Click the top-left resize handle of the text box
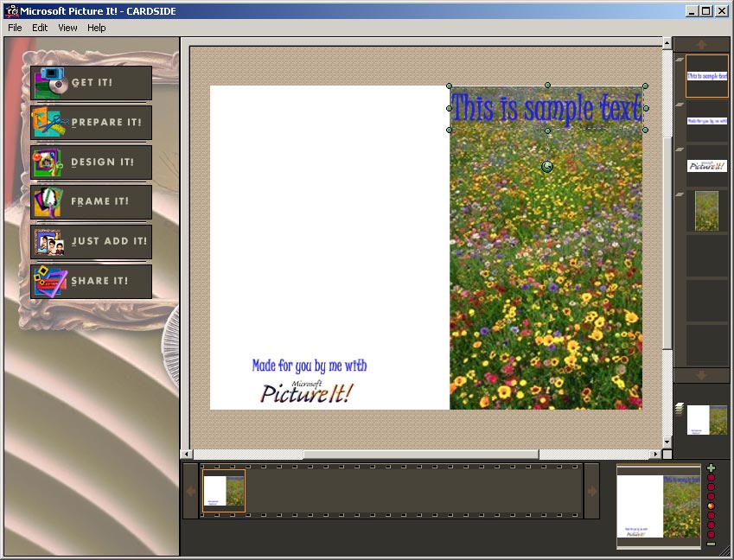Screen dimensions: 734x560 click(449, 86)
